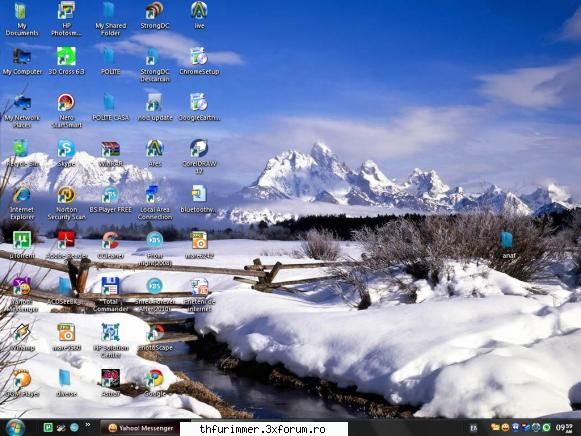Open the anaf folder on the right side

(507, 244)
